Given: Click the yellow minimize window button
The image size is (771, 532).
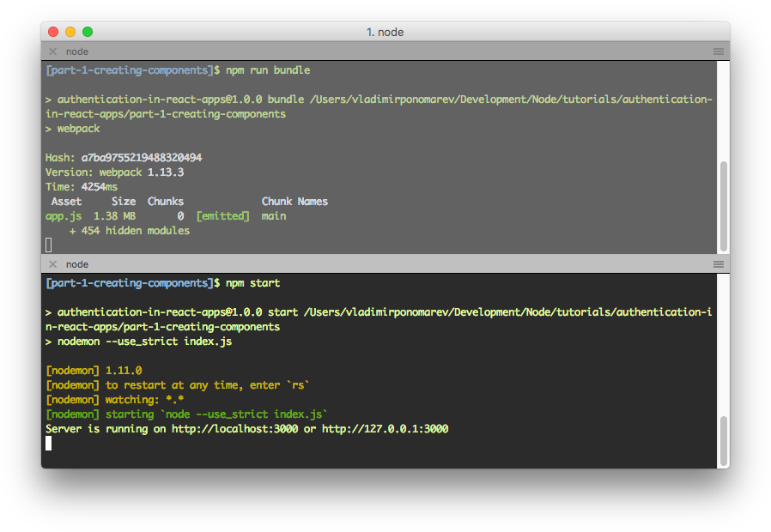Looking at the screenshot, I should pos(70,32).
